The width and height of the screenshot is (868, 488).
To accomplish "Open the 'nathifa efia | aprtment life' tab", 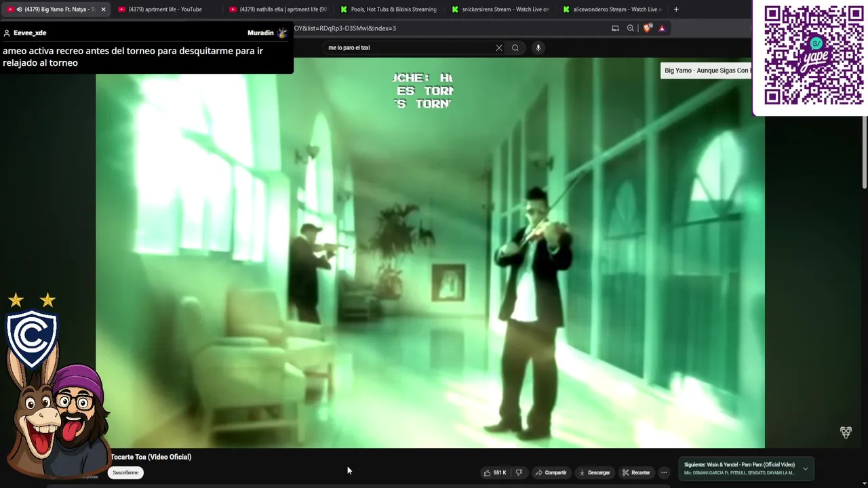I will point(279,9).
